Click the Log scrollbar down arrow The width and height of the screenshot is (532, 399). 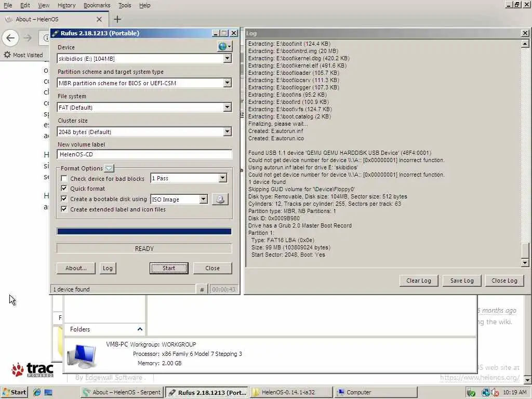[525, 262]
